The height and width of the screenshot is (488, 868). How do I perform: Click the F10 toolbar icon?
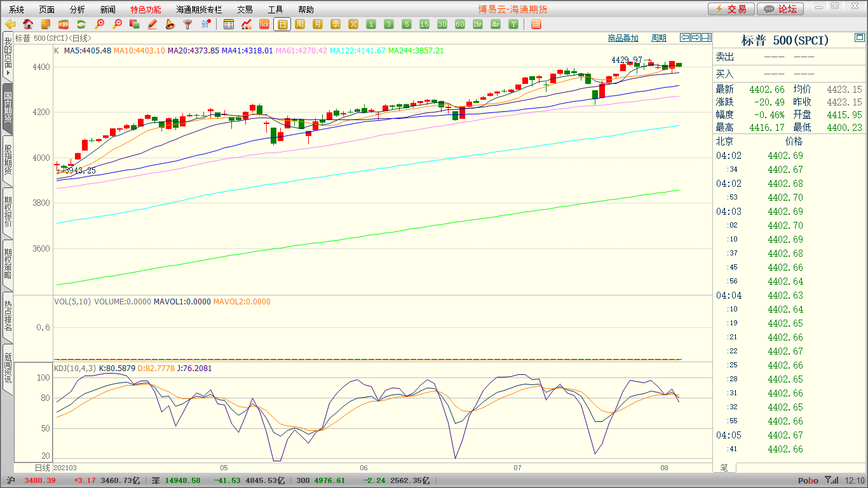click(64, 24)
